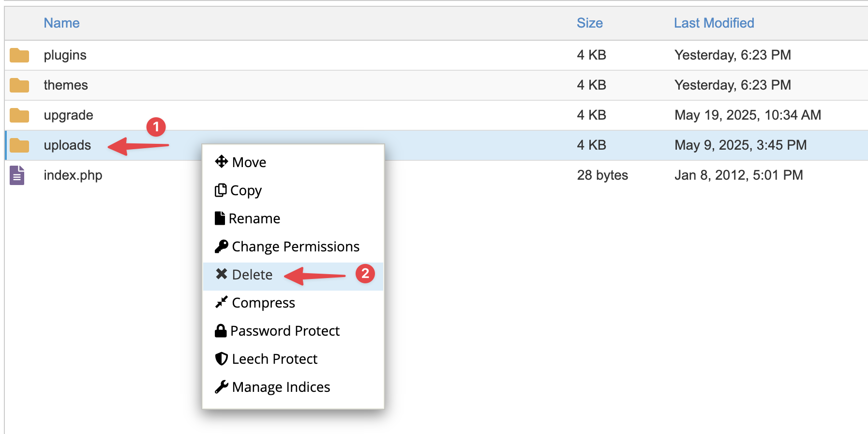Select the plugins folder name
This screenshot has height=434, width=868.
(65, 55)
